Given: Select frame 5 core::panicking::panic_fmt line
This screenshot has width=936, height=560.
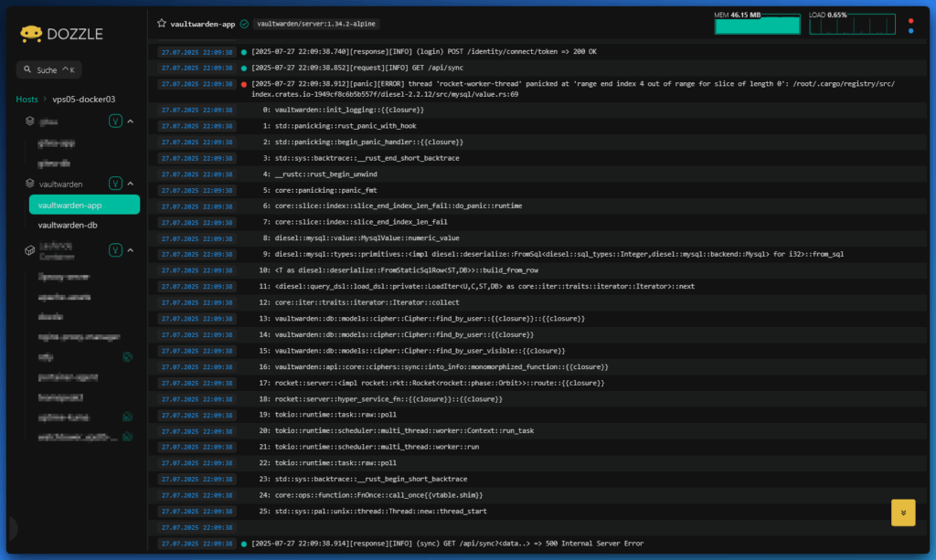Looking at the screenshot, I should point(320,190).
